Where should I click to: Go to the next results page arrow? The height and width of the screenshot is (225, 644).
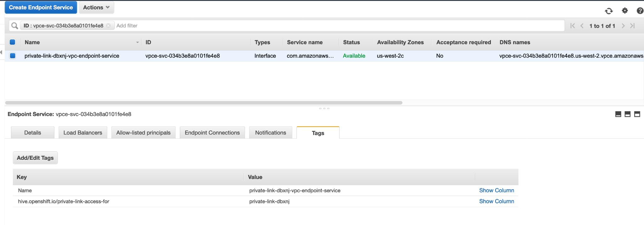[x=623, y=26]
